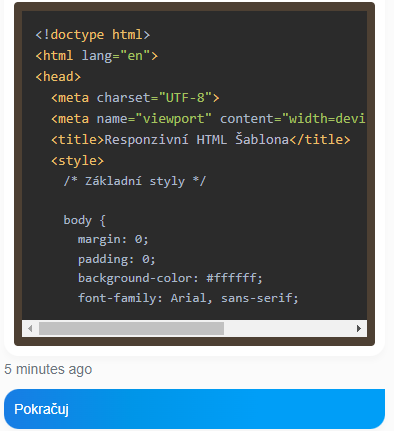Click the "Základní styly" comment line
394x431 pixels.
135,181
